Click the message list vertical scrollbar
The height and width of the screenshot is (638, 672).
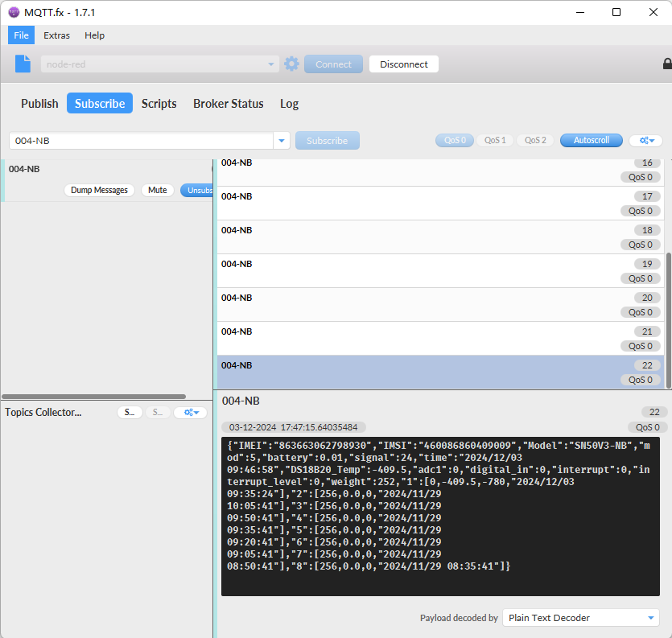point(668,319)
